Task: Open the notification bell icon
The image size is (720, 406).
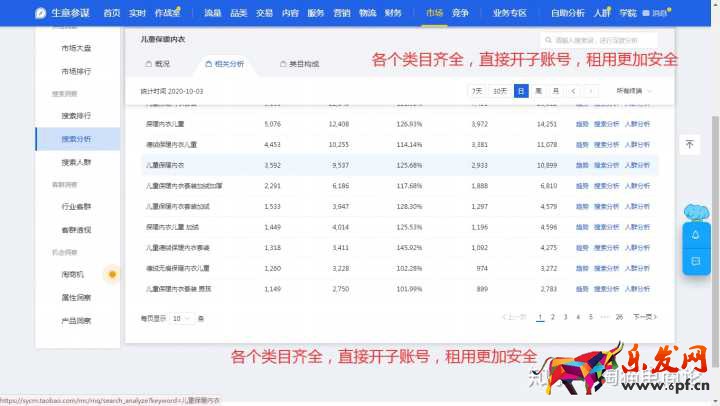Action: click(695, 235)
